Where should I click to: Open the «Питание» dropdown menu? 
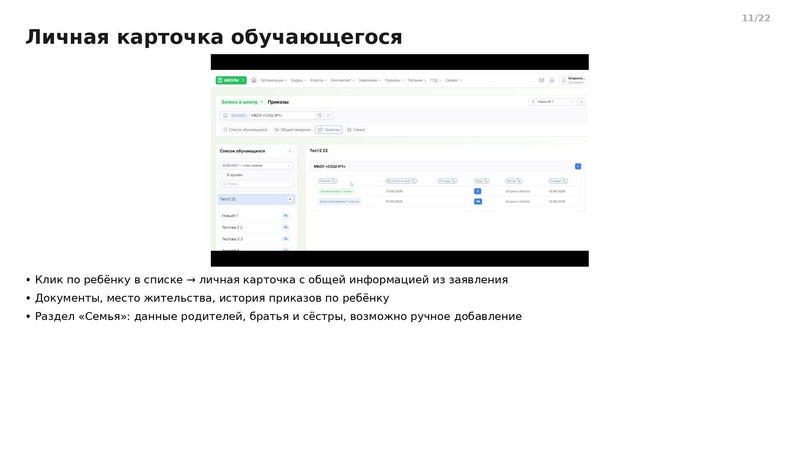417,80
